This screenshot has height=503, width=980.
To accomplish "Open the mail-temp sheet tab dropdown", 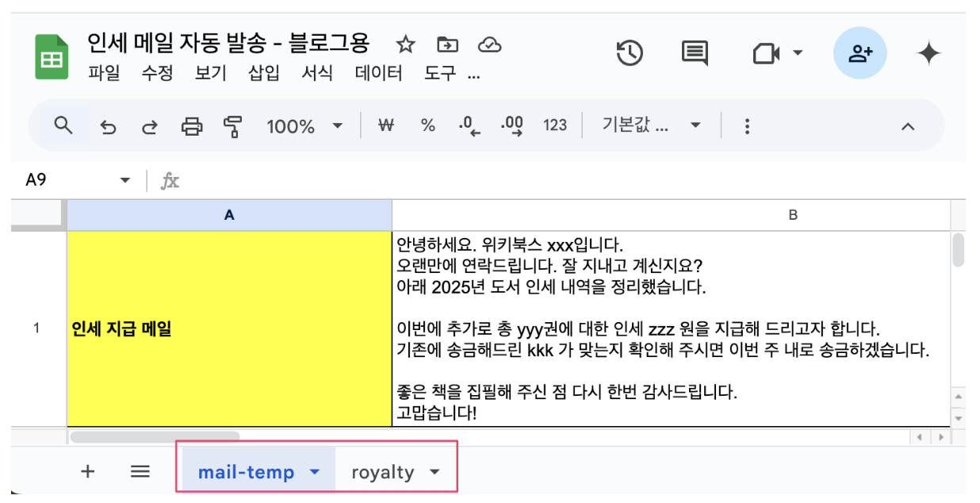I will point(312,470).
